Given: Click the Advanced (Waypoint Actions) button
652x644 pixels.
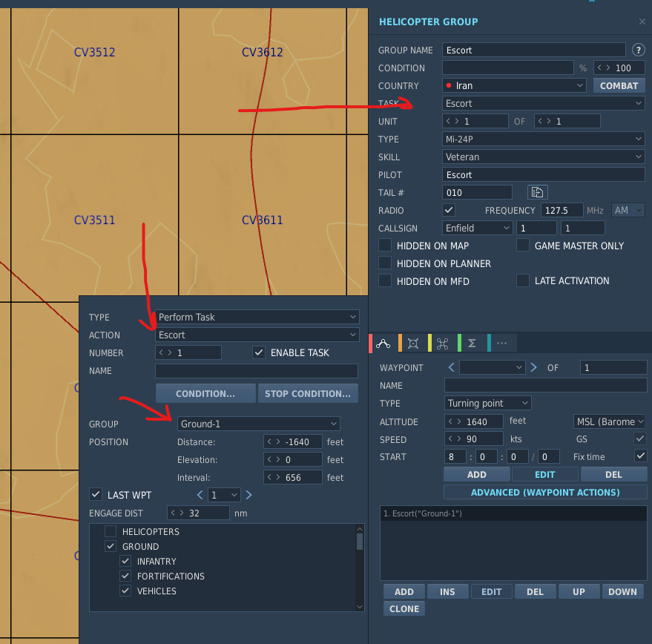Looking at the screenshot, I should click(x=545, y=492).
